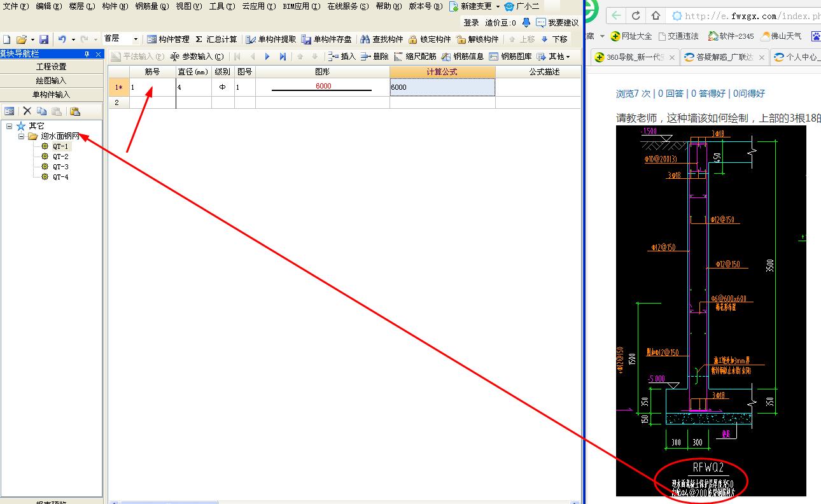821x504 pixels.
Task: Open 钢筋量 menu
Action: point(152,6)
